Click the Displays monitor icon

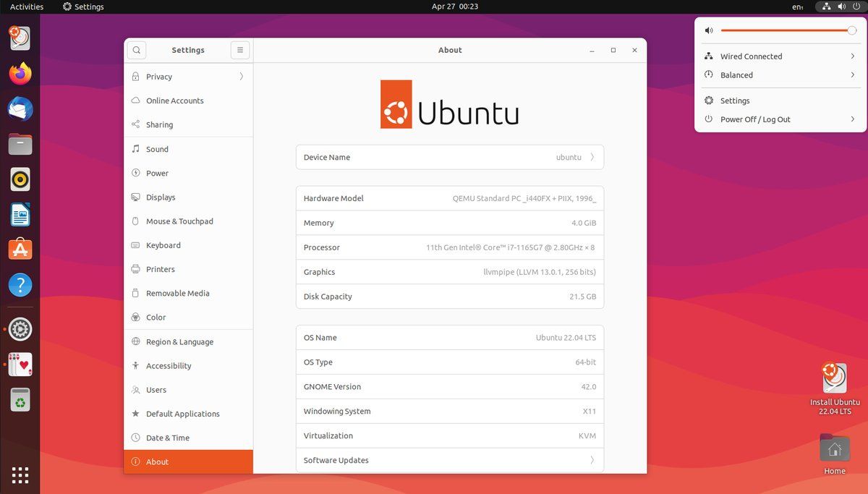click(x=135, y=197)
